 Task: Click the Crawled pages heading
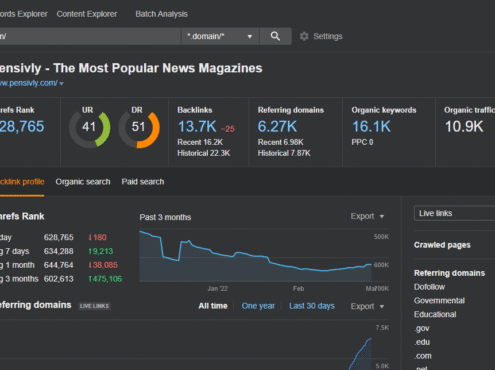(442, 245)
